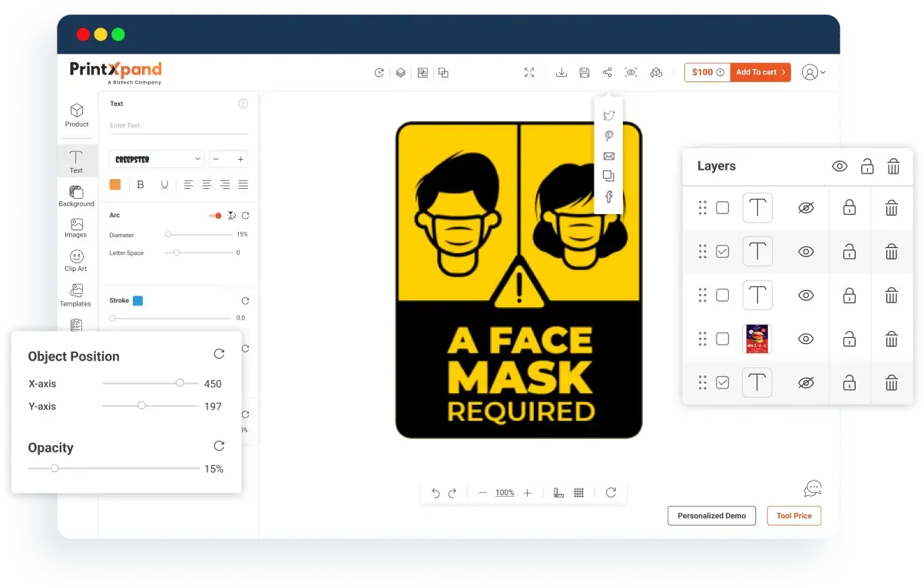This screenshot has height=588, width=924.
Task: Click the undo arrow in bottom toolbar
Action: pyautogui.click(x=436, y=493)
